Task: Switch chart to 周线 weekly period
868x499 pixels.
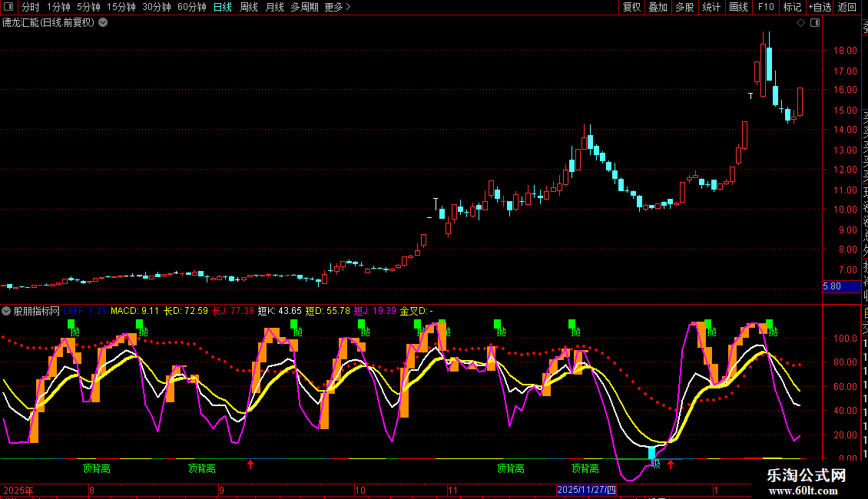Action: click(x=249, y=7)
